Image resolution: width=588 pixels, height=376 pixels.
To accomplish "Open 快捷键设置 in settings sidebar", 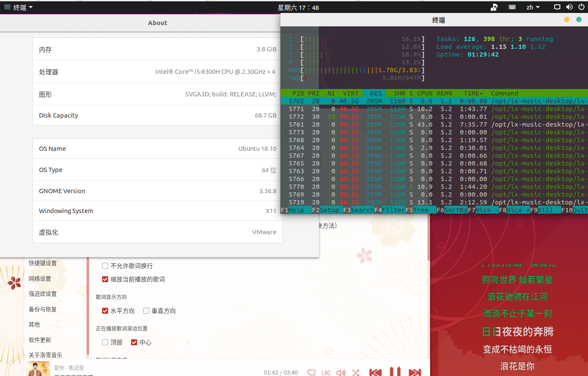I will [x=43, y=263].
